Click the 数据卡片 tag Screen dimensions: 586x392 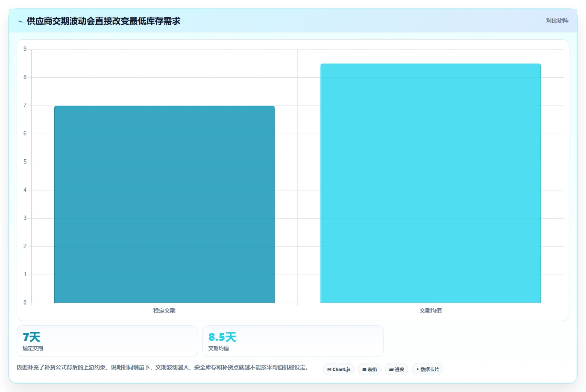(x=428, y=369)
